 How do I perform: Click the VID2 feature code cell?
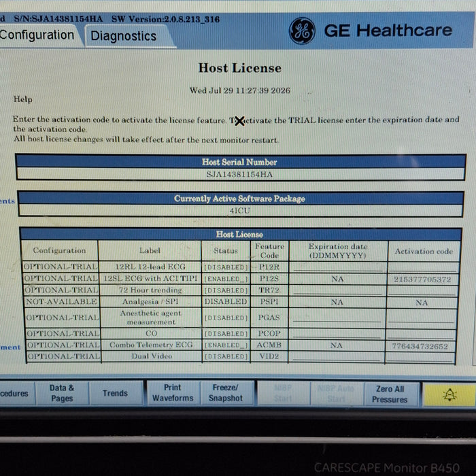[x=269, y=356]
